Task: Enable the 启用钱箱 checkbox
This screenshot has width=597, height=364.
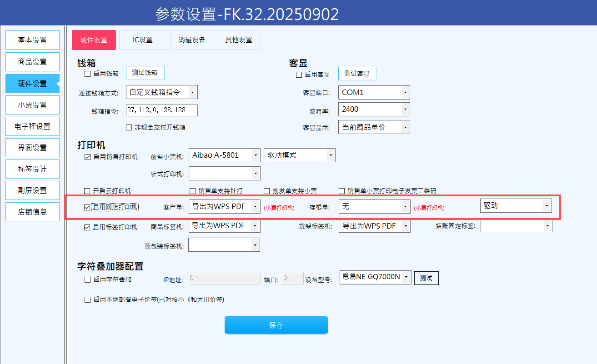Action: coord(88,74)
